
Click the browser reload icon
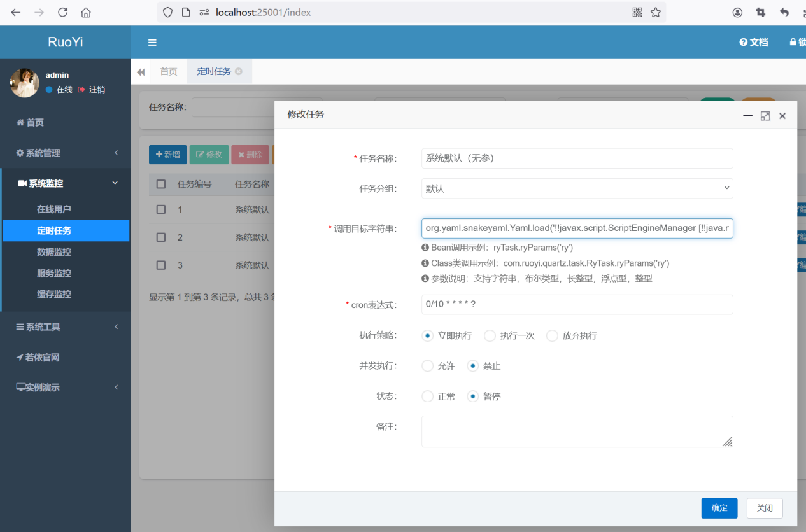click(x=62, y=12)
